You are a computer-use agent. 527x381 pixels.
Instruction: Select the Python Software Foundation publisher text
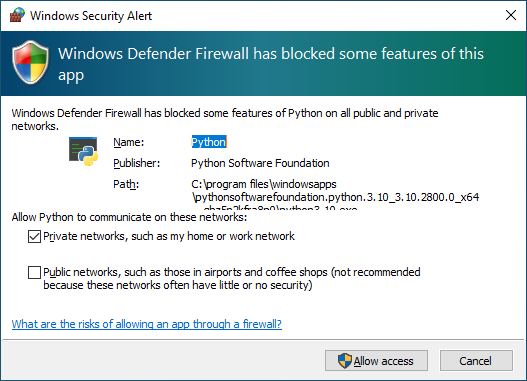click(260, 163)
